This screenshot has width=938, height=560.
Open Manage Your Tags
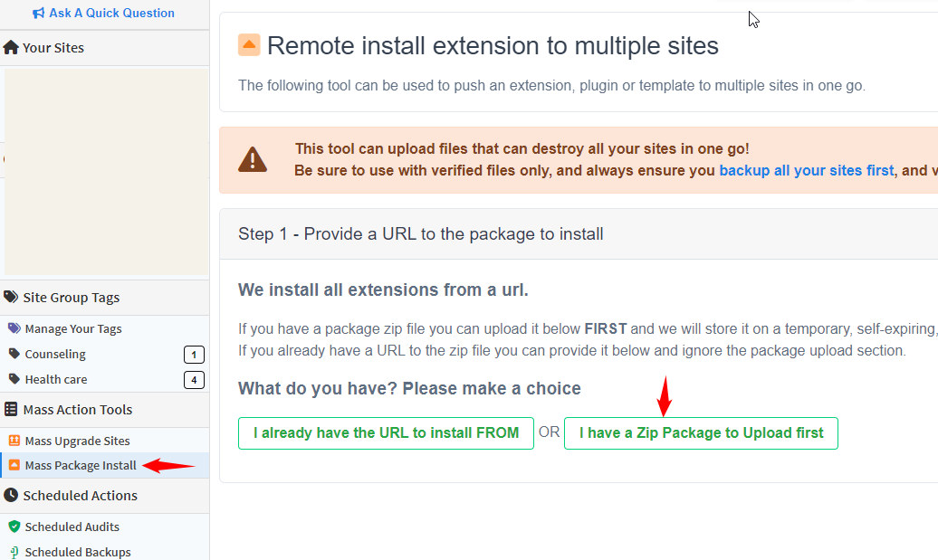72,329
